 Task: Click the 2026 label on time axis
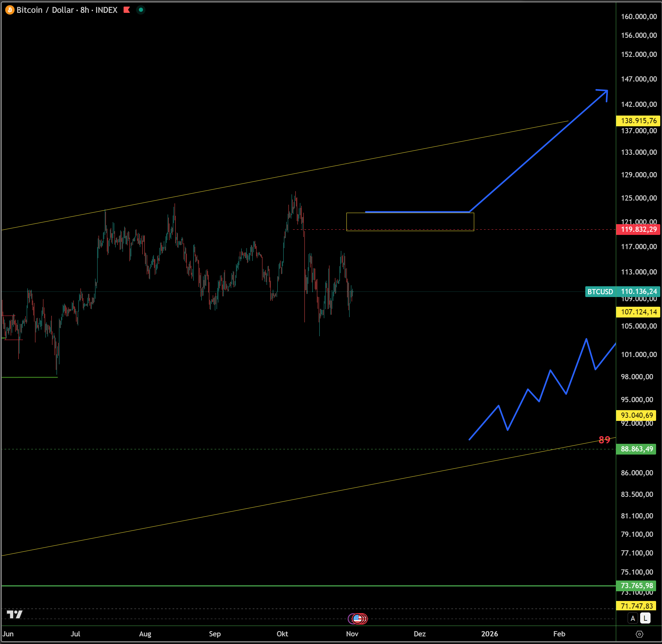click(489, 634)
